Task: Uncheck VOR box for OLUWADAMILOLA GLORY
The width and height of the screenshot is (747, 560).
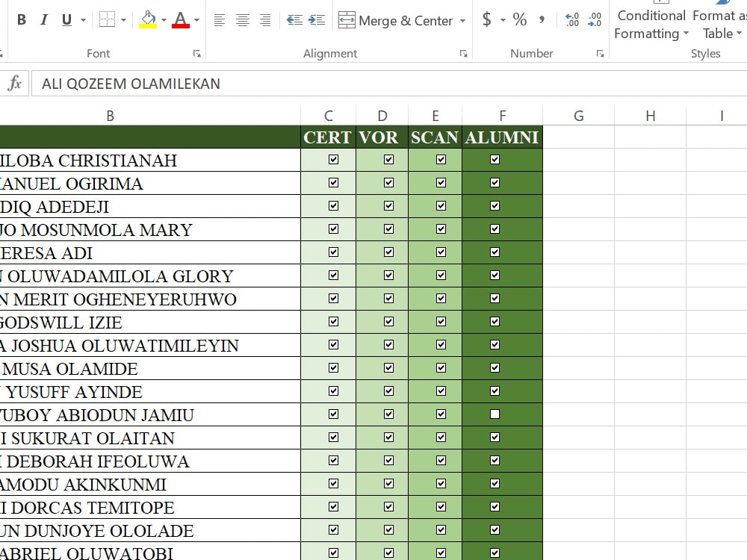Action: tap(388, 276)
